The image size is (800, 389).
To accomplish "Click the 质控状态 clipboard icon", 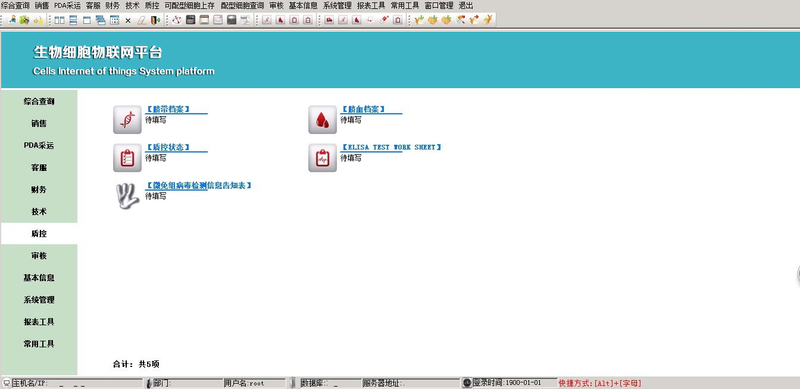I will tap(127, 158).
